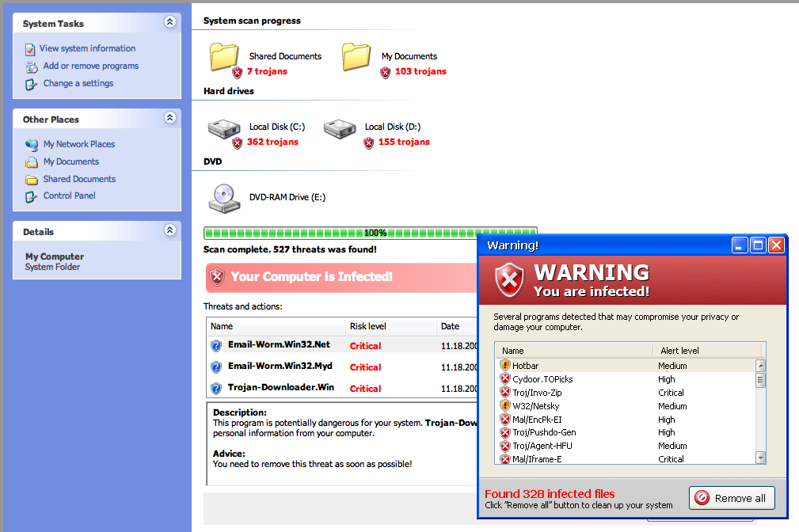Click the red shield beside 155 trojans
Viewport: 799px width, 532px height.
point(368,143)
